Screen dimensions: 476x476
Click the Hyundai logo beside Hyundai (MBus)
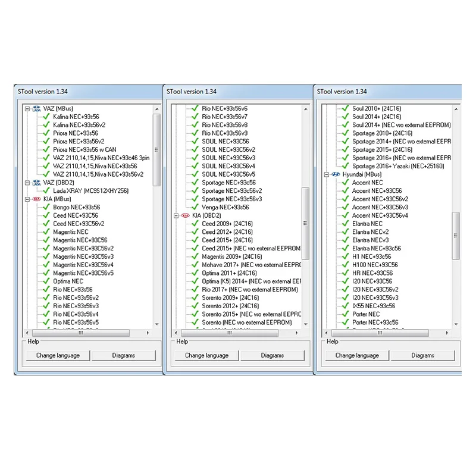(336, 174)
